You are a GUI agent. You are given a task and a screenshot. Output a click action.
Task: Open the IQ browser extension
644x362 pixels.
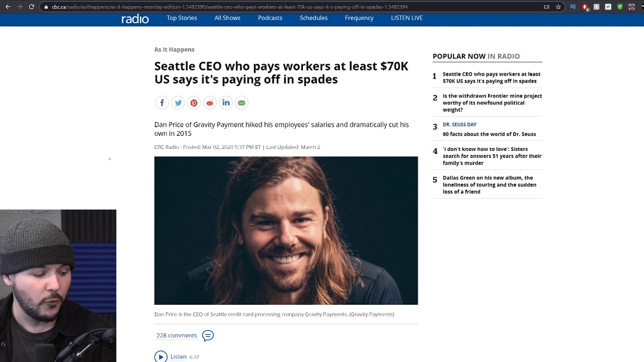point(573,7)
